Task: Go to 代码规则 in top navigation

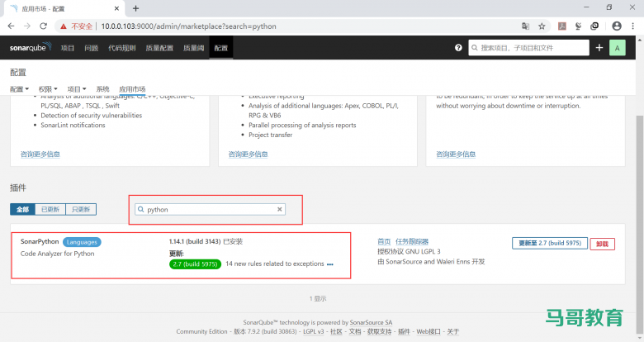Action: (x=122, y=48)
